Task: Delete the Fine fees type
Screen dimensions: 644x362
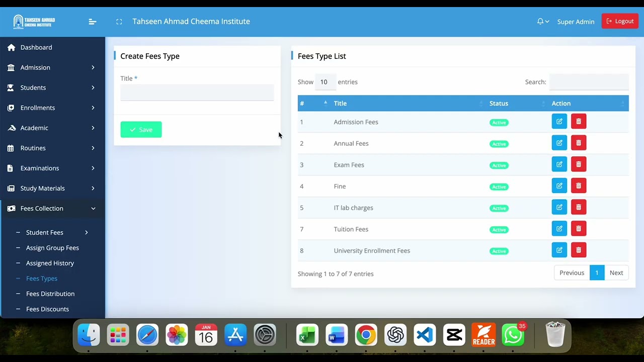Action: point(579,186)
